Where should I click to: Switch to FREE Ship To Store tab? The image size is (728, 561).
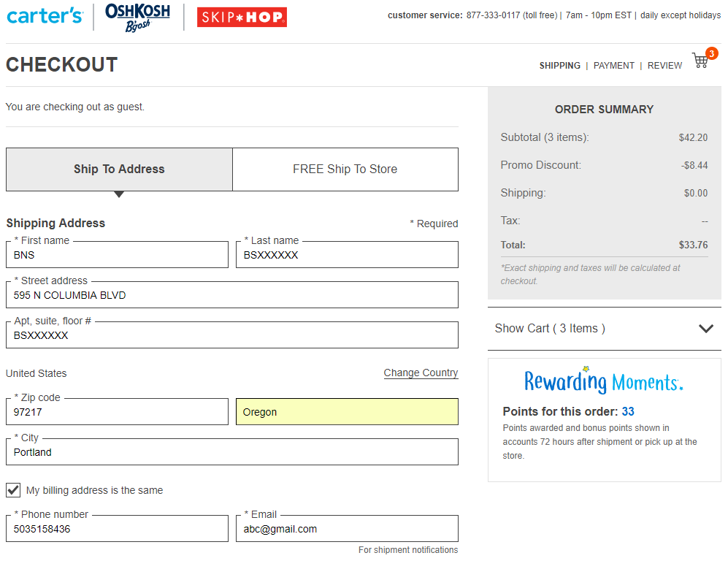(x=345, y=169)
